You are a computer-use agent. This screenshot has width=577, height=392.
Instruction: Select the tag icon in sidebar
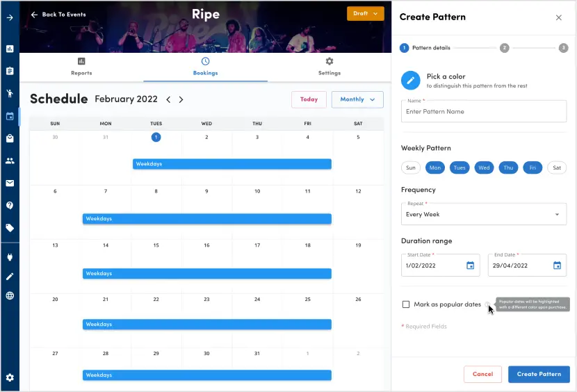[x=10, y=228]
